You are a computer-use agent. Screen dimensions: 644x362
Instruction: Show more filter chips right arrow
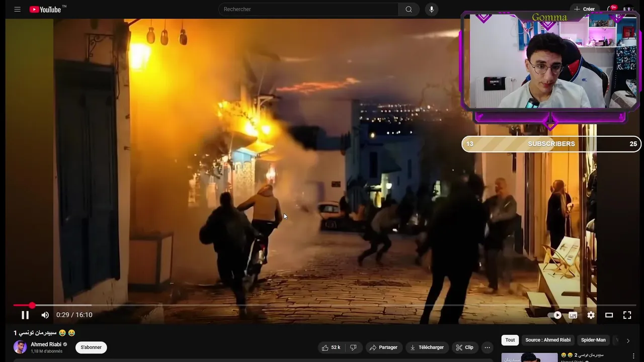tap(628, 340)
